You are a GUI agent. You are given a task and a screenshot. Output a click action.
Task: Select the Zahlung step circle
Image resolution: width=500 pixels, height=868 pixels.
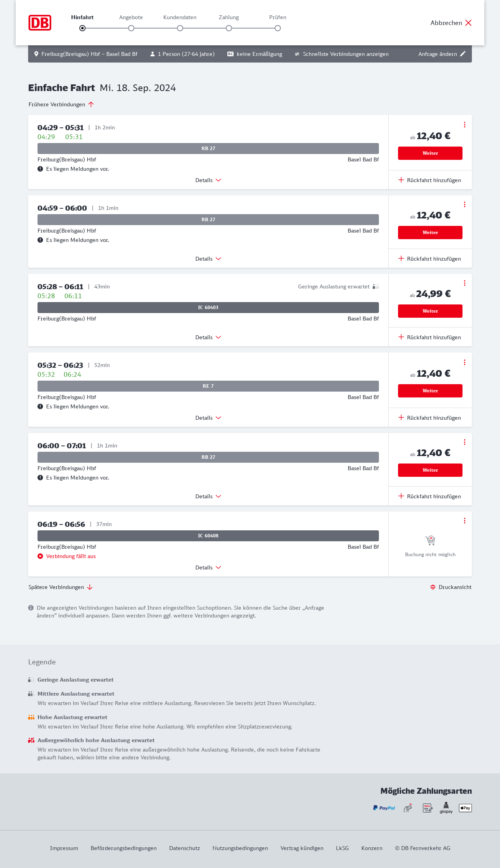[229, 28]
